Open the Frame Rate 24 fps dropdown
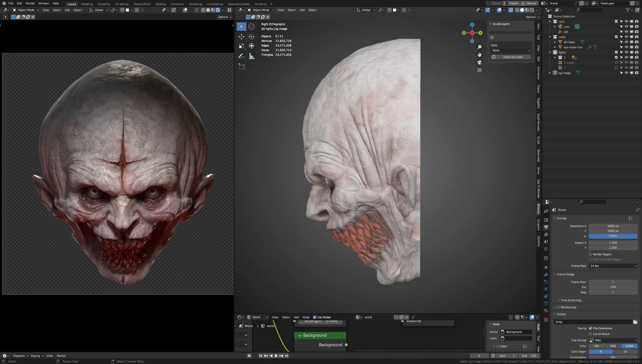This screenshot has height=364, width=642. (x=613, y=266)
